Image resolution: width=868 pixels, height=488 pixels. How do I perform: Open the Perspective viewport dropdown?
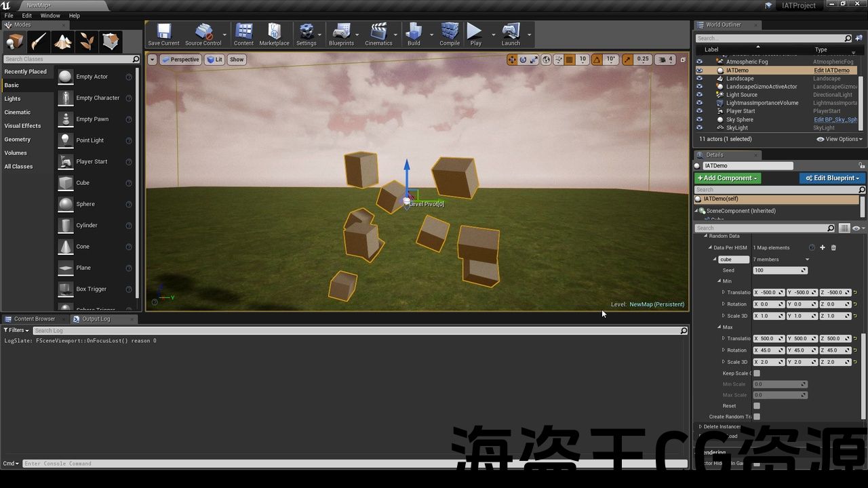[x=180, y=60]
